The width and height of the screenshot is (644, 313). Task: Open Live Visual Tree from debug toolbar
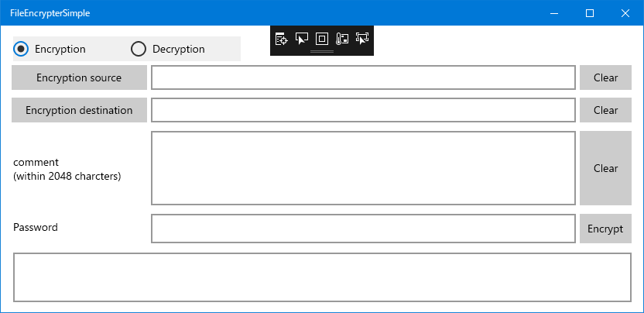coord(281,39)
